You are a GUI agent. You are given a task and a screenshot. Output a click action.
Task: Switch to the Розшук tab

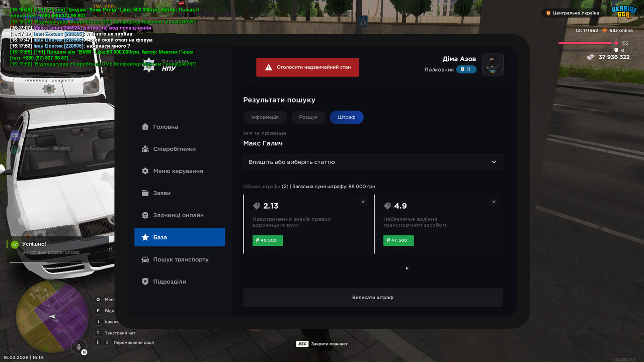(308, 117)
